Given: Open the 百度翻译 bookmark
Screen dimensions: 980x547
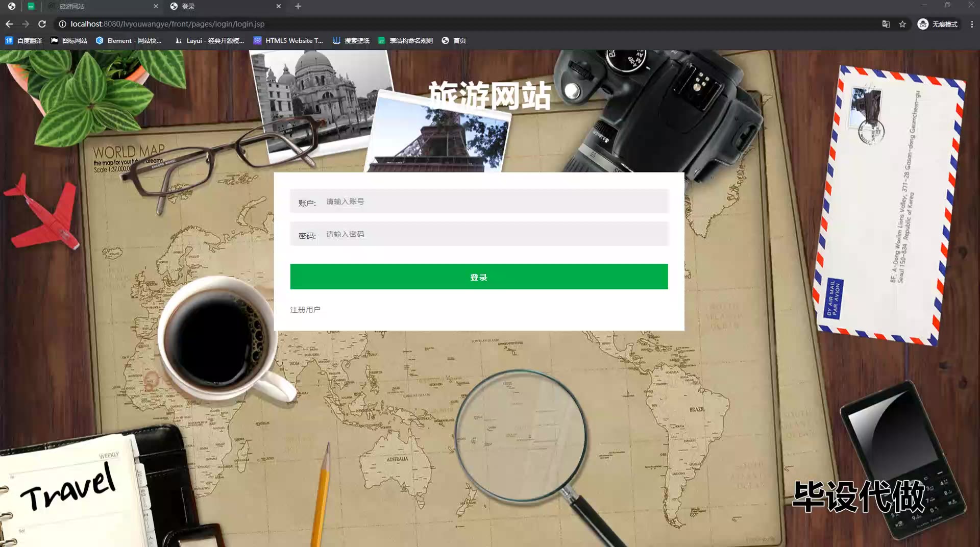Looking at the screenshot, I should click(x=23, y=40).
